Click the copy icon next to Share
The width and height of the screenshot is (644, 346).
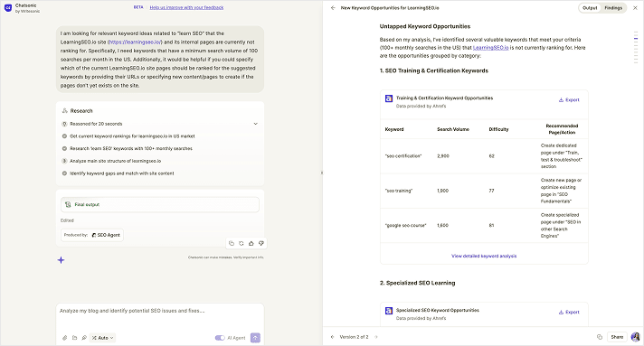click(x=600, y=337)
